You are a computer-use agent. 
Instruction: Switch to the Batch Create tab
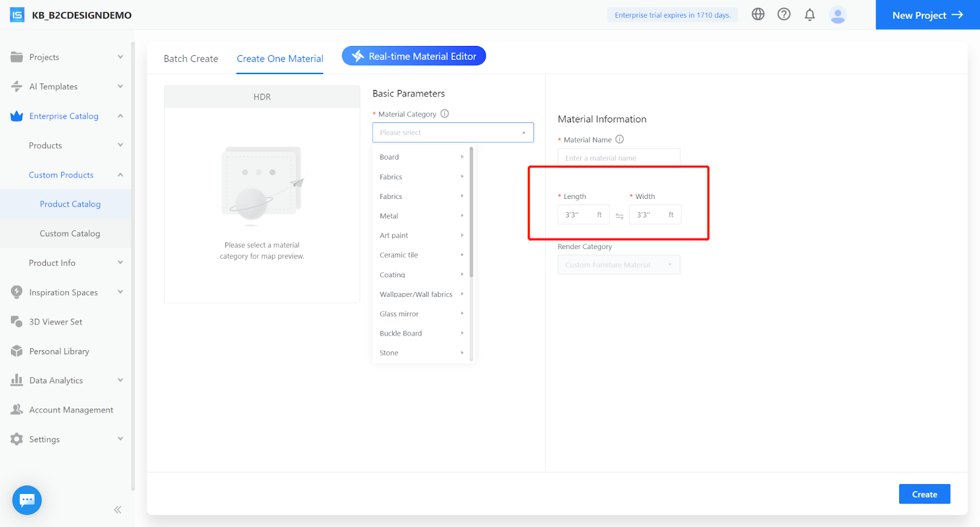(190, 59)
